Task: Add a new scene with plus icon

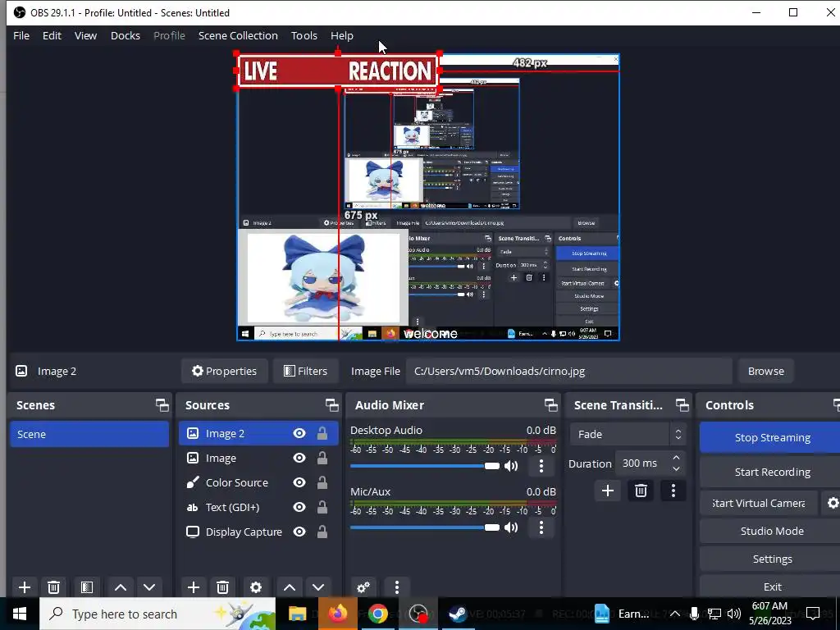Action: (24, 587)
